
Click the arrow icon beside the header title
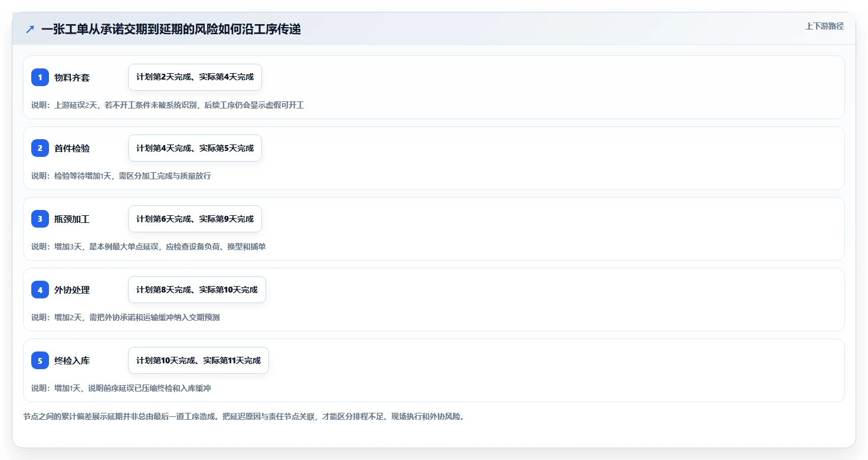(x=30, y=29)
